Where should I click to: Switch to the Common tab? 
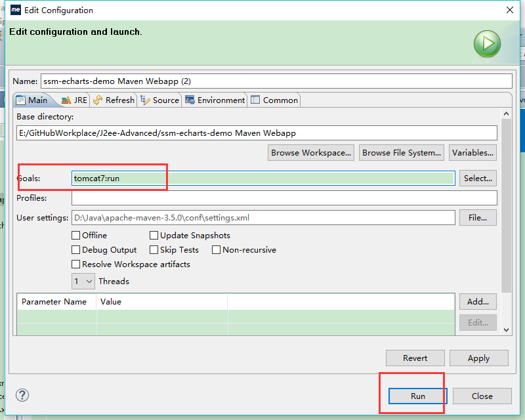(x=274, y=100)
